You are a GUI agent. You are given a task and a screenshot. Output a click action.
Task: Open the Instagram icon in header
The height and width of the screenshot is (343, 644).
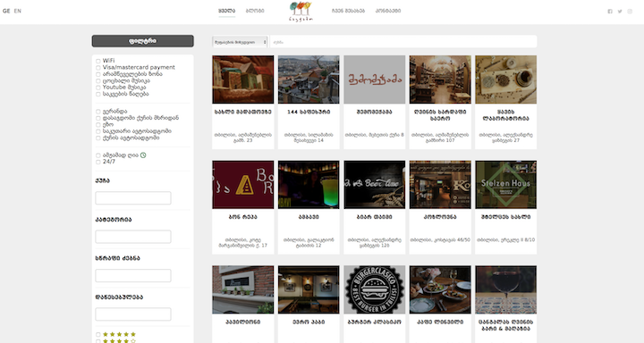(x=630, y=12)
